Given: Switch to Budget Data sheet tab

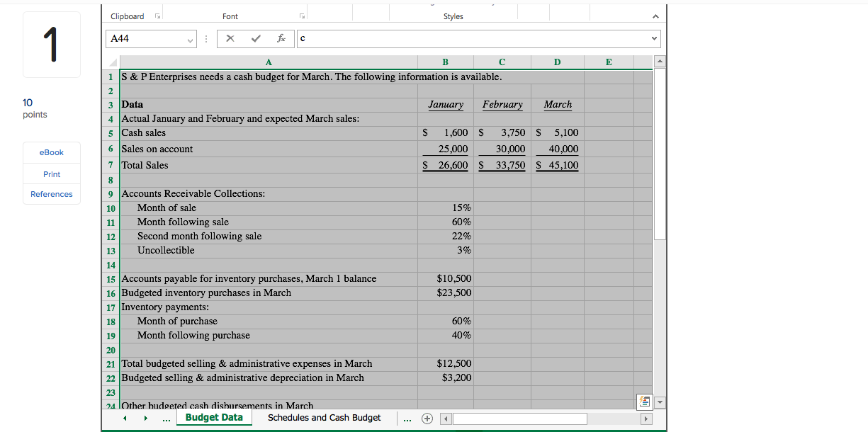Looking at the screenshot, I should (214, 418).
